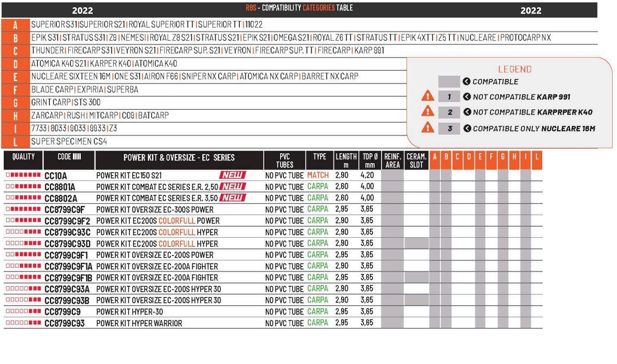Click the quality squares indicator for CC8799C93A

pyautogui.click(x=24, y=289)
